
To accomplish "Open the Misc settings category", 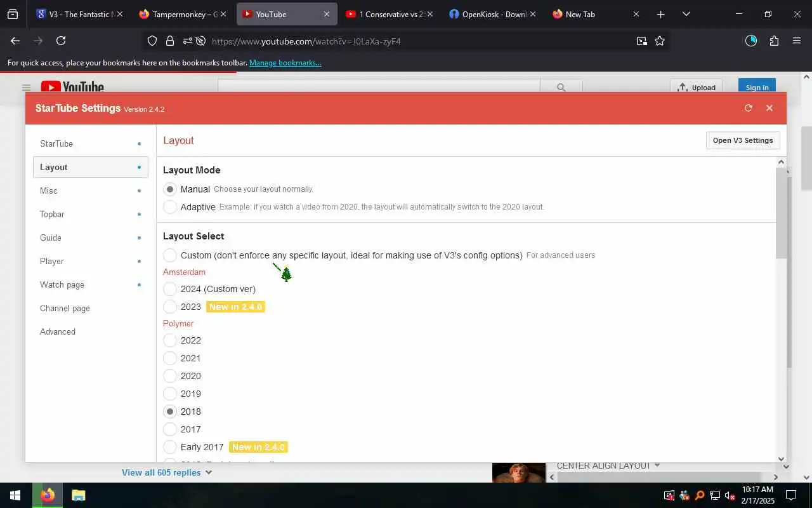I will 90,190.
